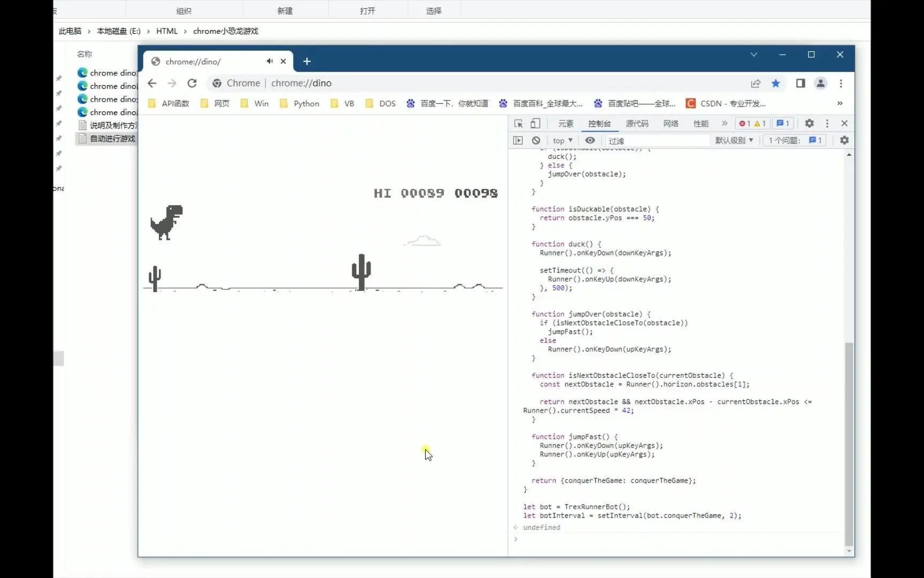This screenshot has width=924, height=578.
Task: Select the chrome://dino/ browser tab
Action: coord(218,62)
